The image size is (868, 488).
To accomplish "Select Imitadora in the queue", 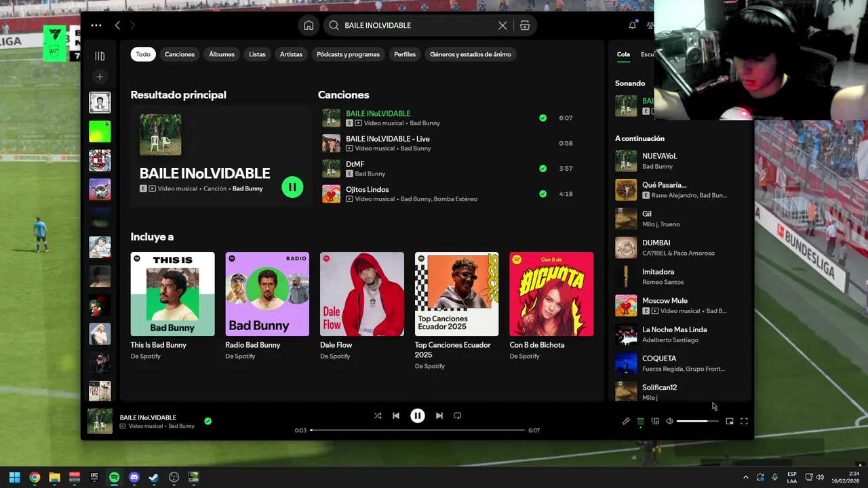I will point(680,277).
